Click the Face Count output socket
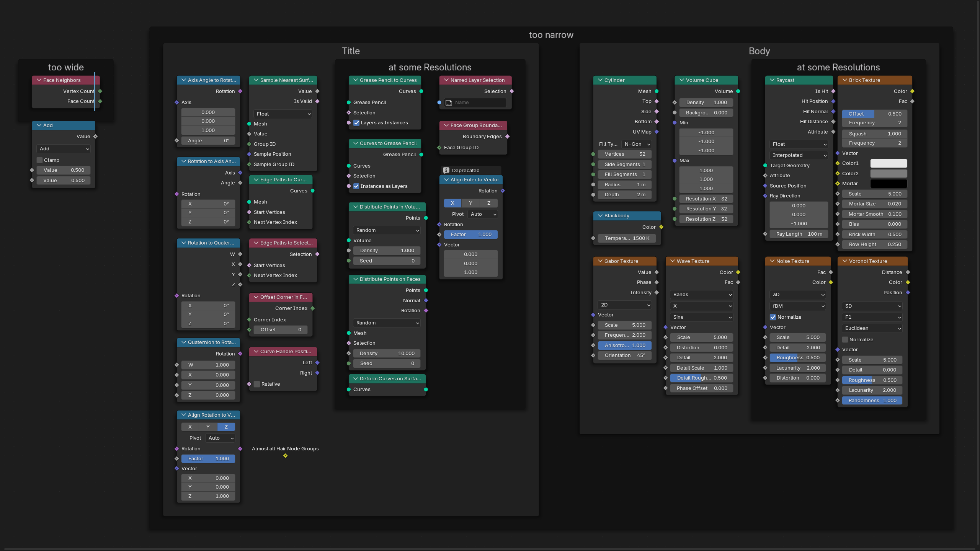This screenshot has height=551, width=980. (100, 101)
